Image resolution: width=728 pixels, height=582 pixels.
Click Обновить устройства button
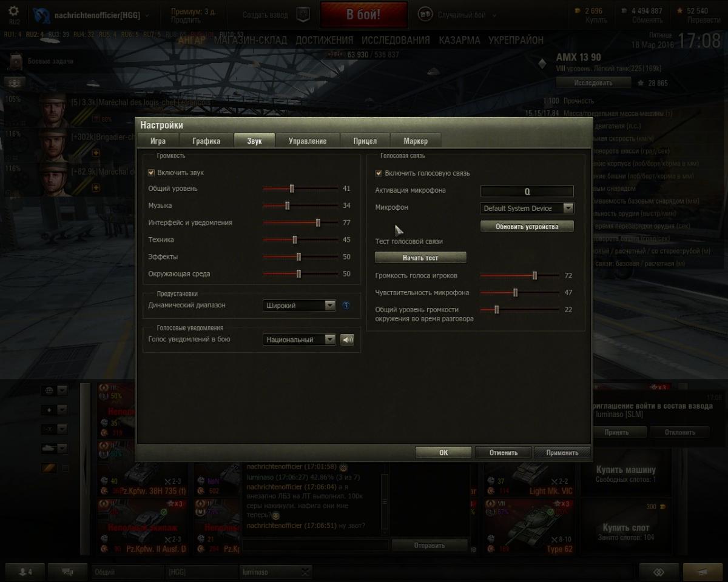click(x=527, y=226)
